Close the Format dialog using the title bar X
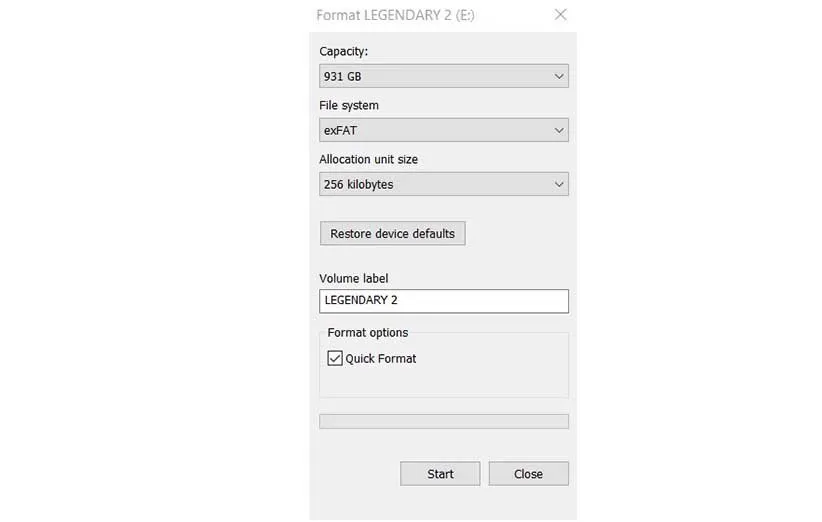The image size is (822, 522). 560,15
